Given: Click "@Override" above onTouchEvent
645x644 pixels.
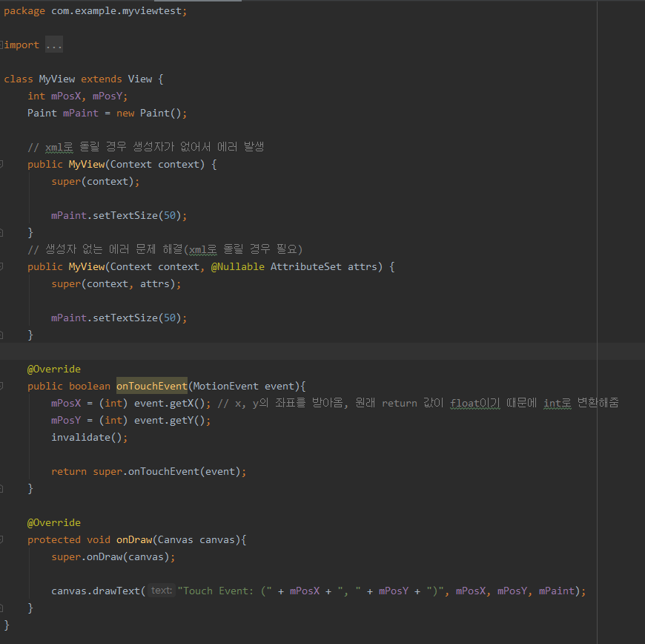Looking at the screenshot, I should pyautogui.click(x=54, y=369).
